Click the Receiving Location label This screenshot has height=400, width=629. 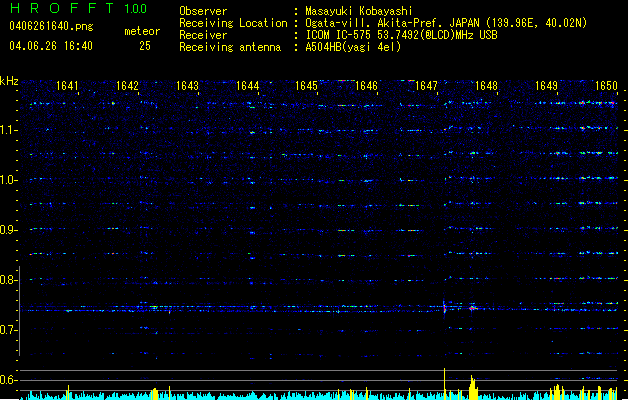(x=233, y=23)
